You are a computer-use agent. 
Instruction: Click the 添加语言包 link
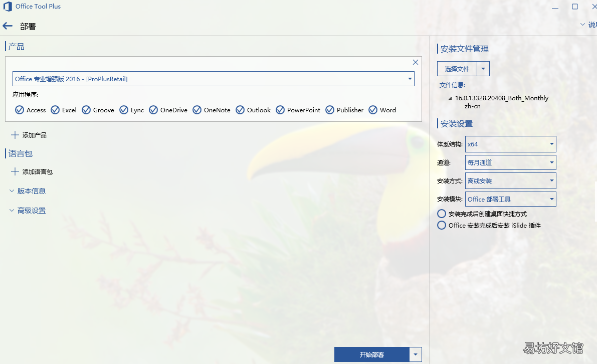(x=37, y=171)
